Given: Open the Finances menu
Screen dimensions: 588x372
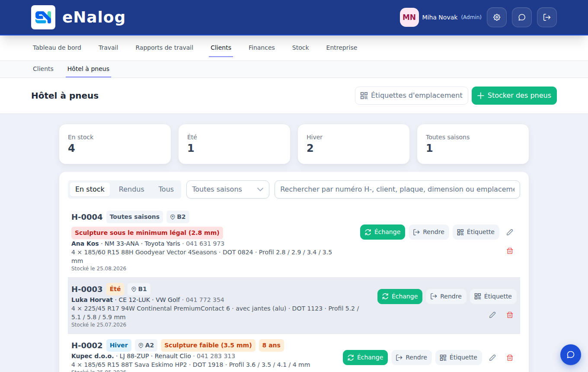Looking at the screenshot, I should (x=262, y=48).
